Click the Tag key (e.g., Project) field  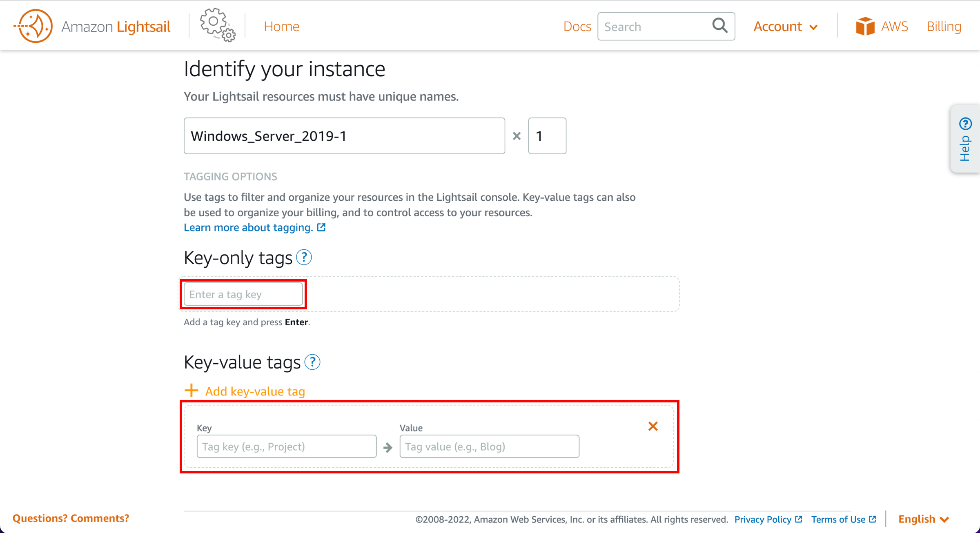tap(287, 446)
